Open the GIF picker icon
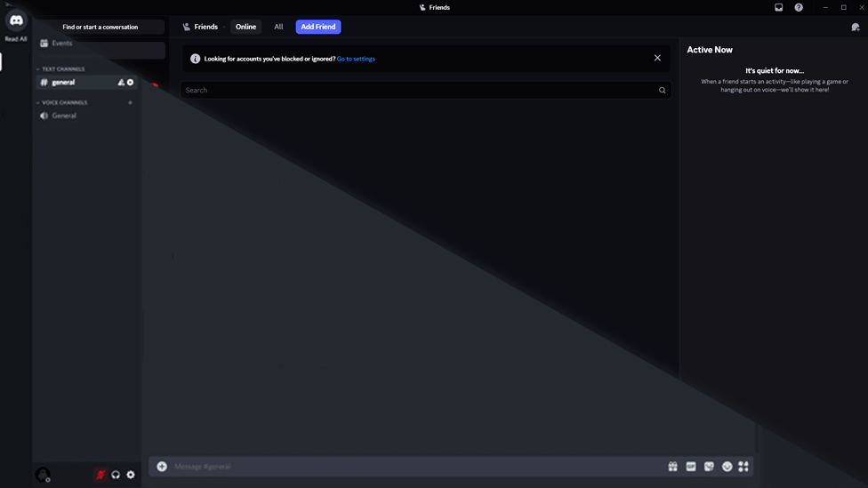868x488 pixels. coord(691,467)
